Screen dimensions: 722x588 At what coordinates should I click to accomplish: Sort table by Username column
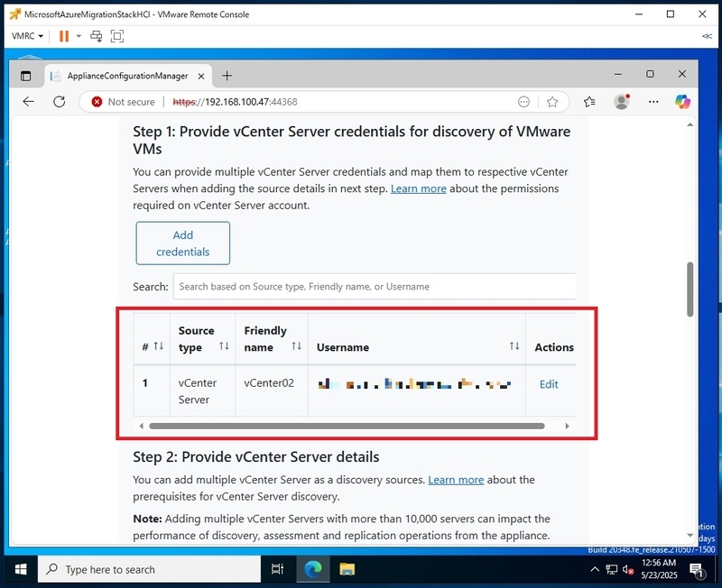pyautogui.click(x=514, y=346)
